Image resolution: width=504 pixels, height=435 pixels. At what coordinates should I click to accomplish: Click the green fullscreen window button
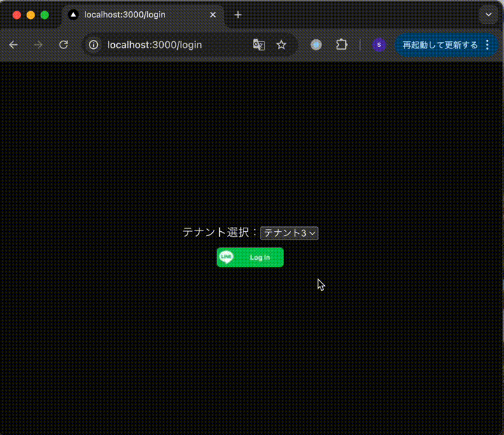tap(45, 15)
